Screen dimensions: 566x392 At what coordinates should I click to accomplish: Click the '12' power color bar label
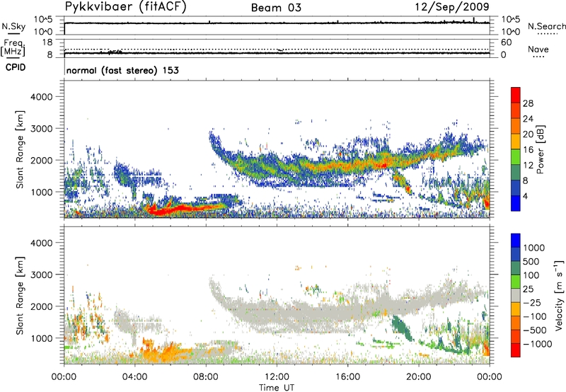(528, 166)
